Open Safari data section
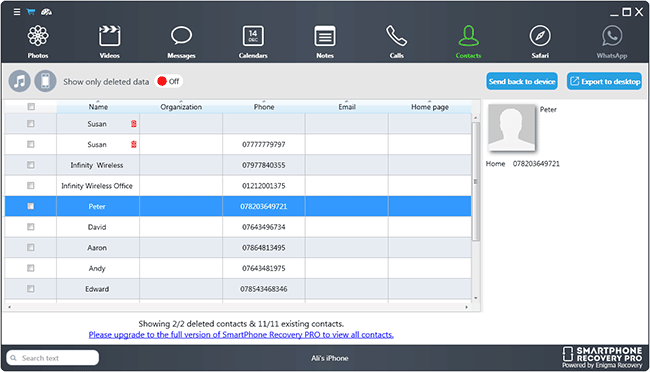The image size is (650, 372). coord(540,42)
